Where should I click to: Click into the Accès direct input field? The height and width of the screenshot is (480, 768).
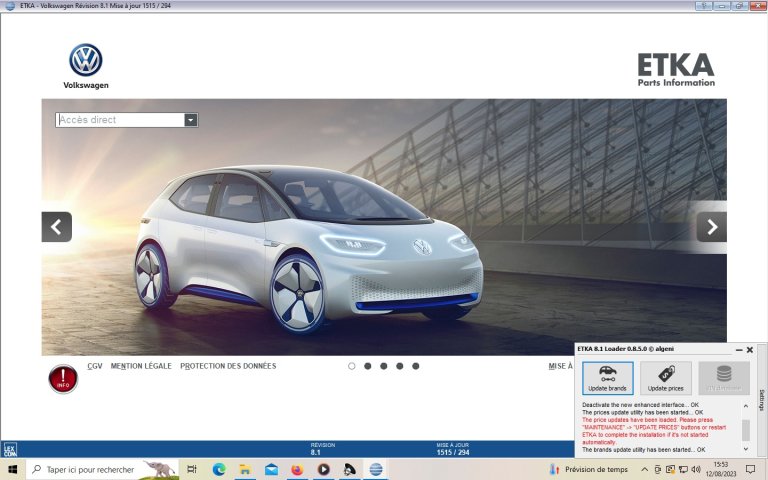click(x=120, y=120)
